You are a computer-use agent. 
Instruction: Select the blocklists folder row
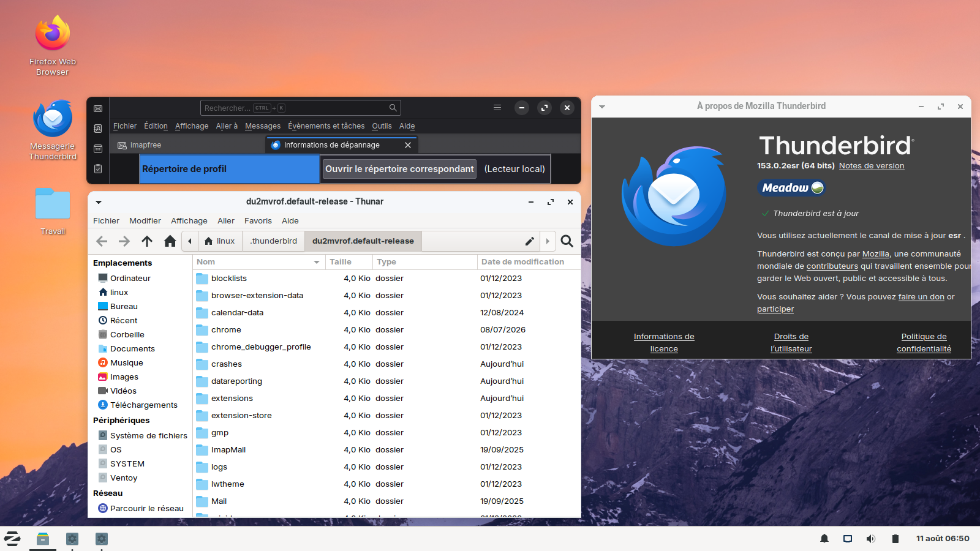point(386,279)
